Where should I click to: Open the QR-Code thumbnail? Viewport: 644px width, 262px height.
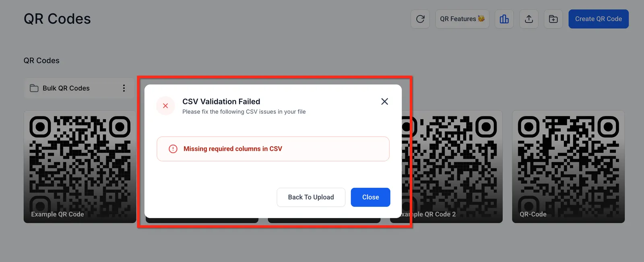click(x=568, y=166)
